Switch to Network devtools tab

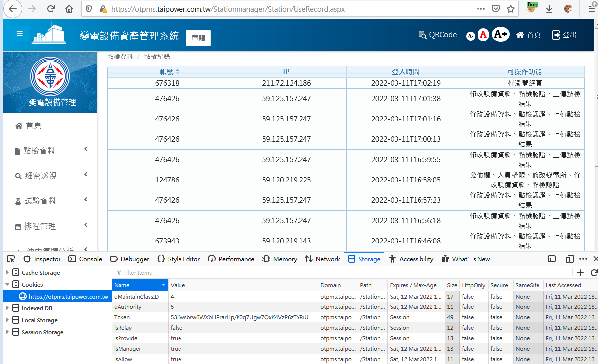pos(322,259)
